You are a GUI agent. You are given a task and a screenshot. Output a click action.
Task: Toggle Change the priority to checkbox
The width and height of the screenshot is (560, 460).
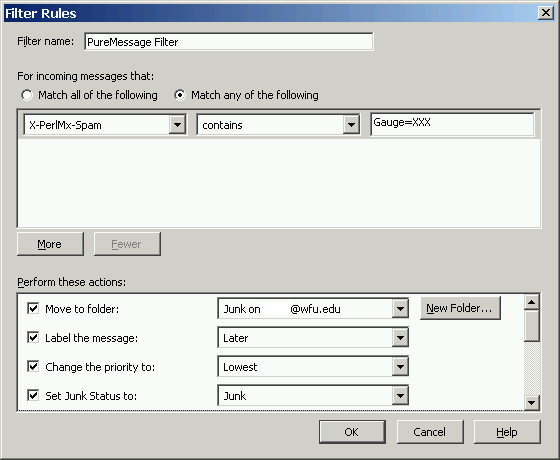pos(33,366)
